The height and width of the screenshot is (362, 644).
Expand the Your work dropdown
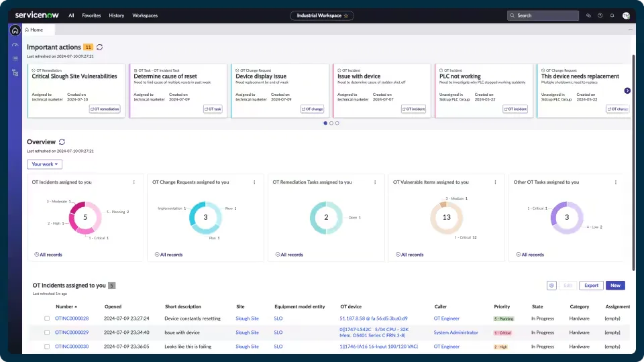coord(45,164)
